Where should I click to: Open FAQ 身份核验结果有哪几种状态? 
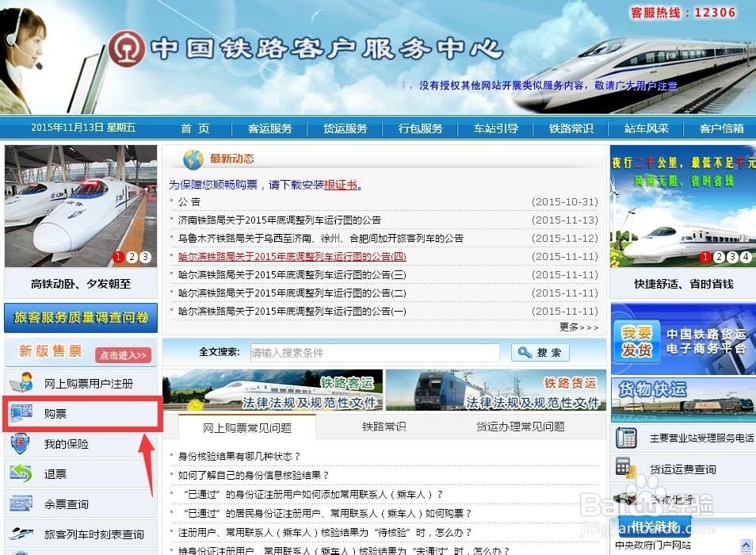239,456
